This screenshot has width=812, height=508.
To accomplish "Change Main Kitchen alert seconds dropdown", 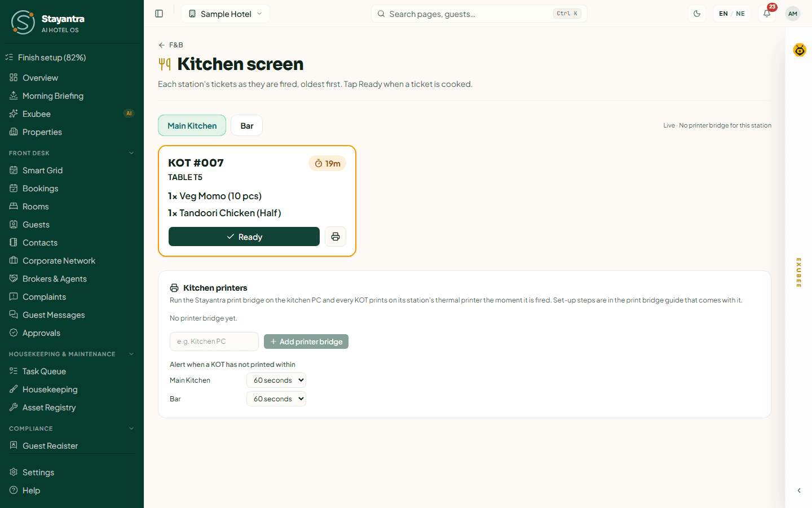I will pyautogui.click(x=276, y=380).
